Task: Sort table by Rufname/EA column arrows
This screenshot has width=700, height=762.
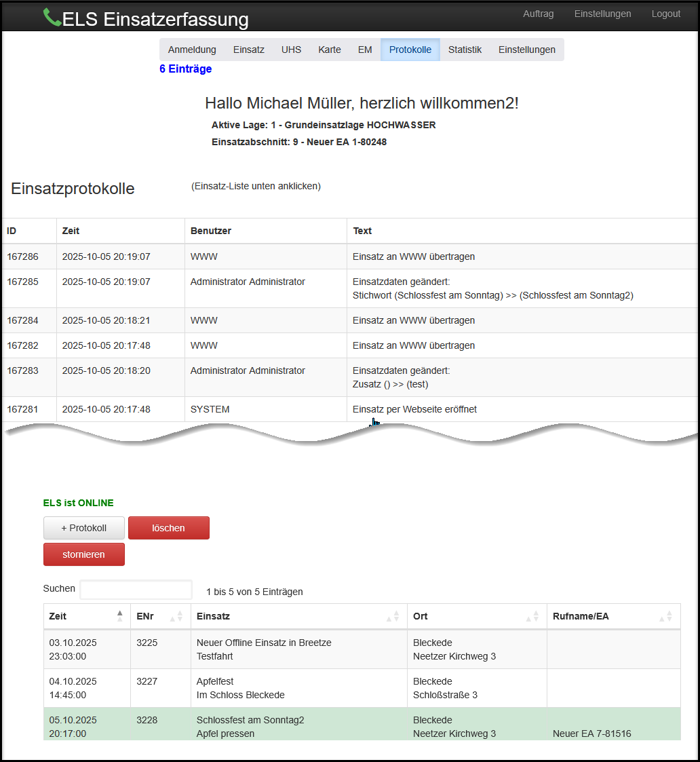Action: pyautogui.click(x=665, y=616)
